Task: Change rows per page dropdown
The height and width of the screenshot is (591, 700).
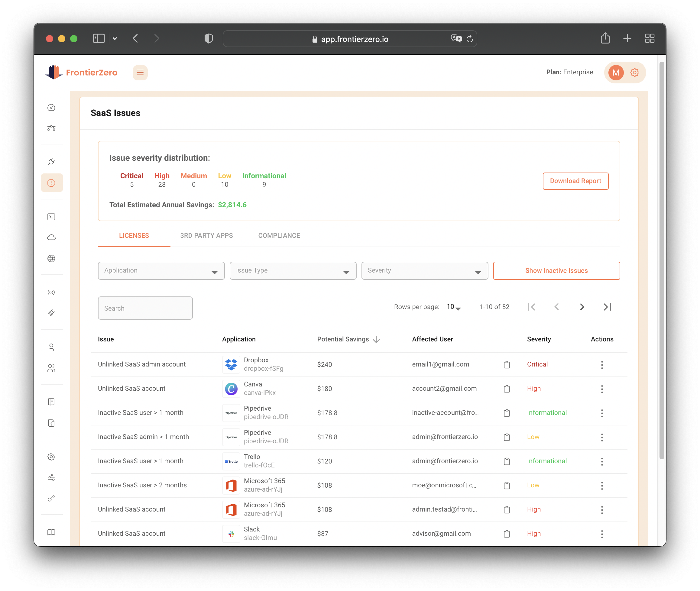Action: tap(454, 307)
